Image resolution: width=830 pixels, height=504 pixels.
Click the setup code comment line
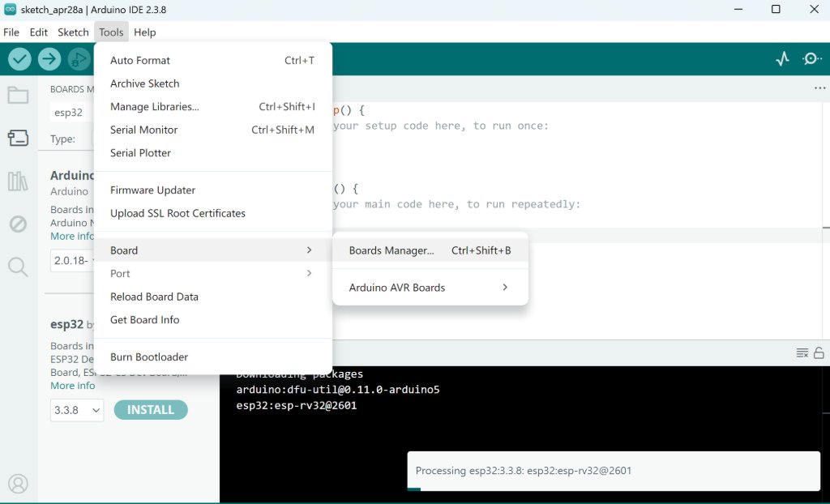click(441, 126)
